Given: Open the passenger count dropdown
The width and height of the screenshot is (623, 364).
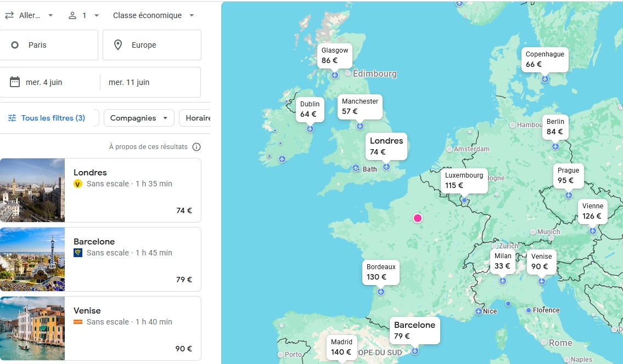Looking at the screenshot, I should pos(83,15).
